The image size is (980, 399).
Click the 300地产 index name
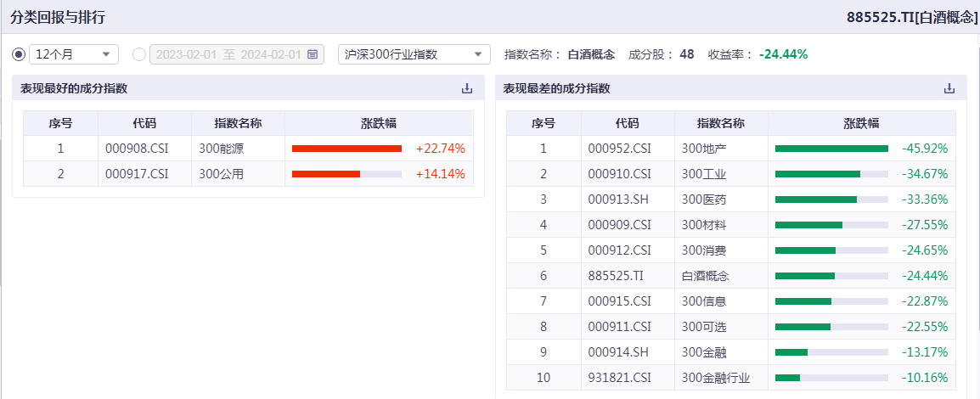(704, 149)
